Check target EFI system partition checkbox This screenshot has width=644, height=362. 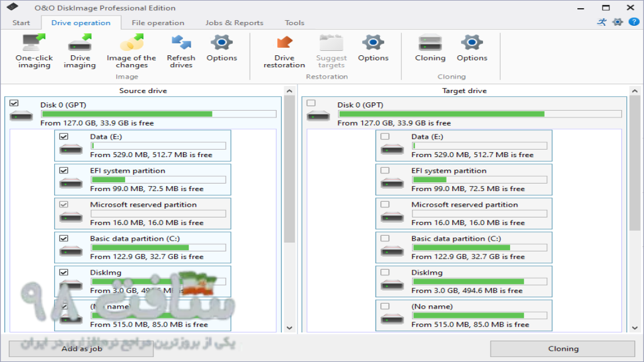click(385, 170)
